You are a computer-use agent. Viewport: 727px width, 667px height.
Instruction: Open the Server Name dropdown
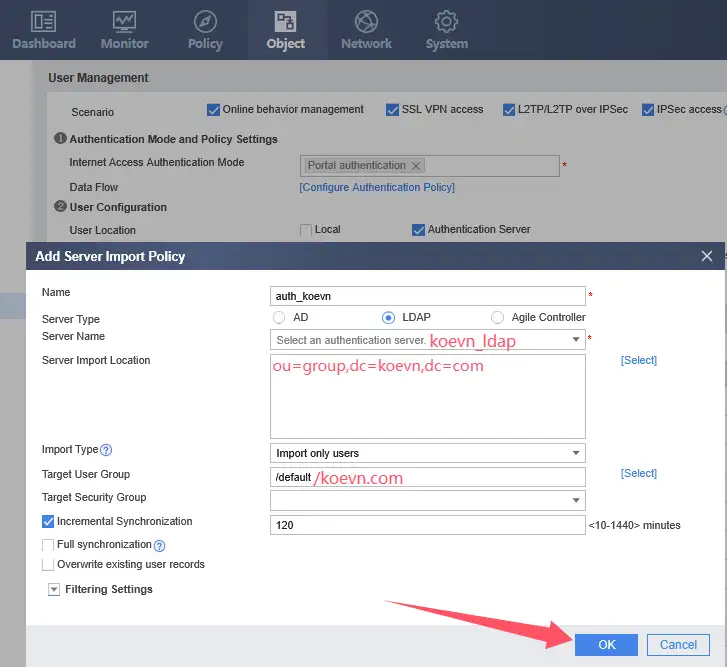click(576, 340)
